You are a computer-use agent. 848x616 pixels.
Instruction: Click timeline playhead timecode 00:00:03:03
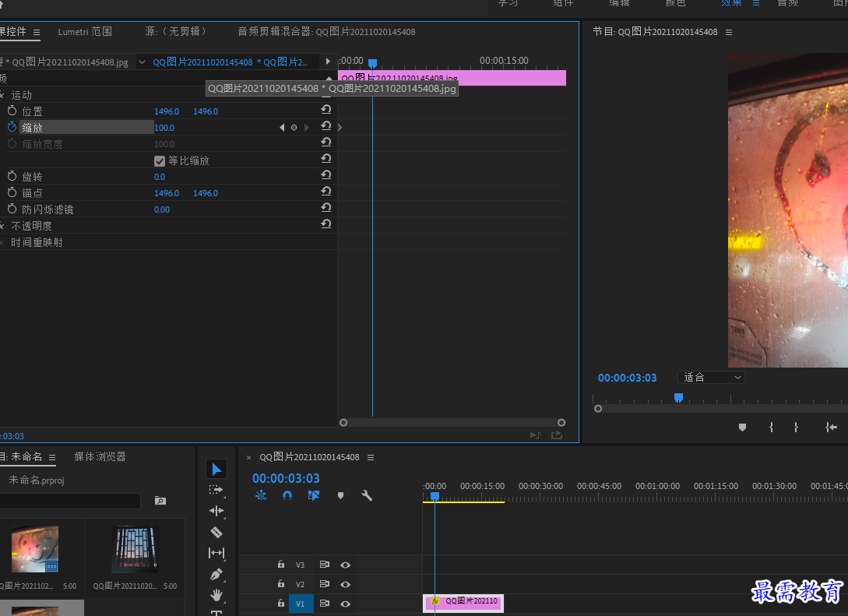(286, 478)
